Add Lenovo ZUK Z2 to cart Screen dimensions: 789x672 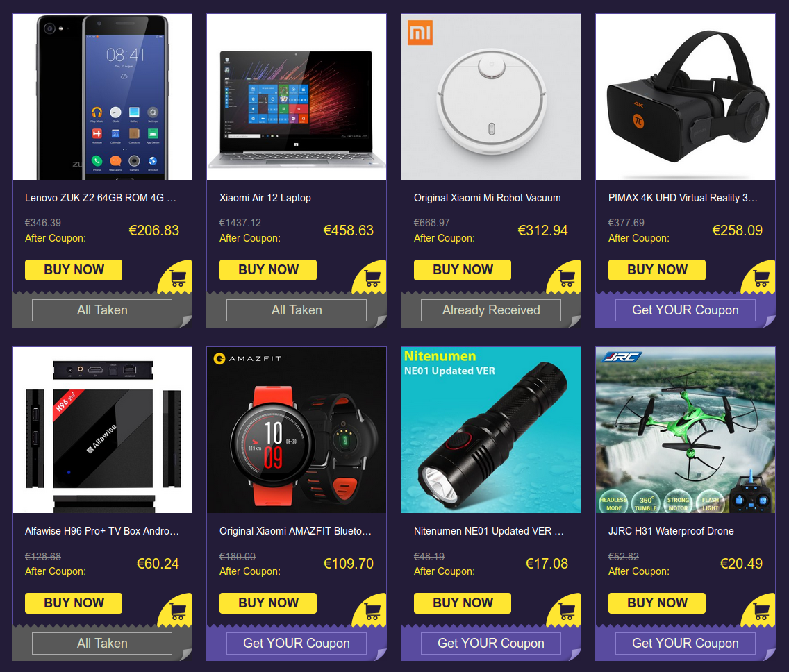click(177, 278)
